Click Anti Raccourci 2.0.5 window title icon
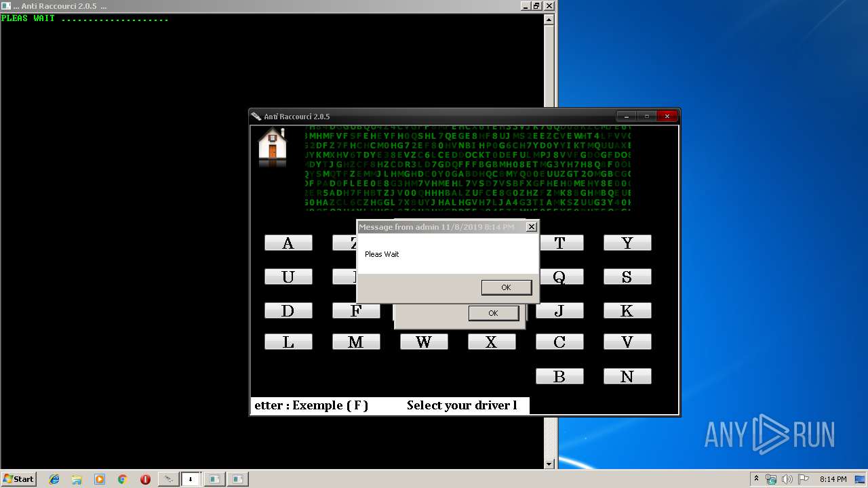The width and height of the screenshot is (868, 488). (256, 117)
